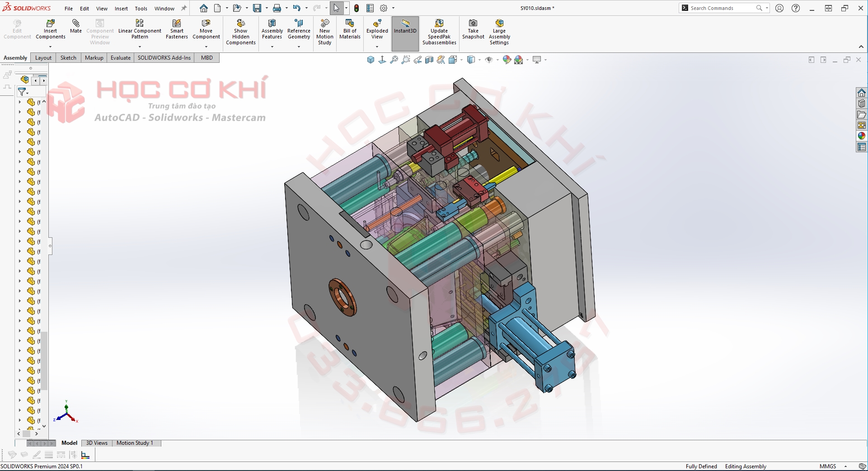Take Snapshot of the assembly

(473, 29)
